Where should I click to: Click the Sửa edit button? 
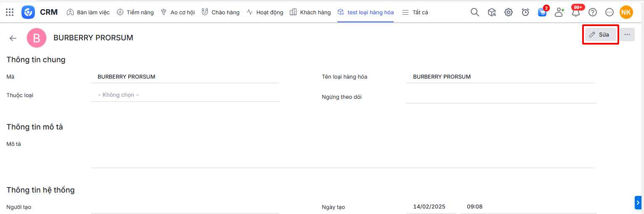point(600,34)
